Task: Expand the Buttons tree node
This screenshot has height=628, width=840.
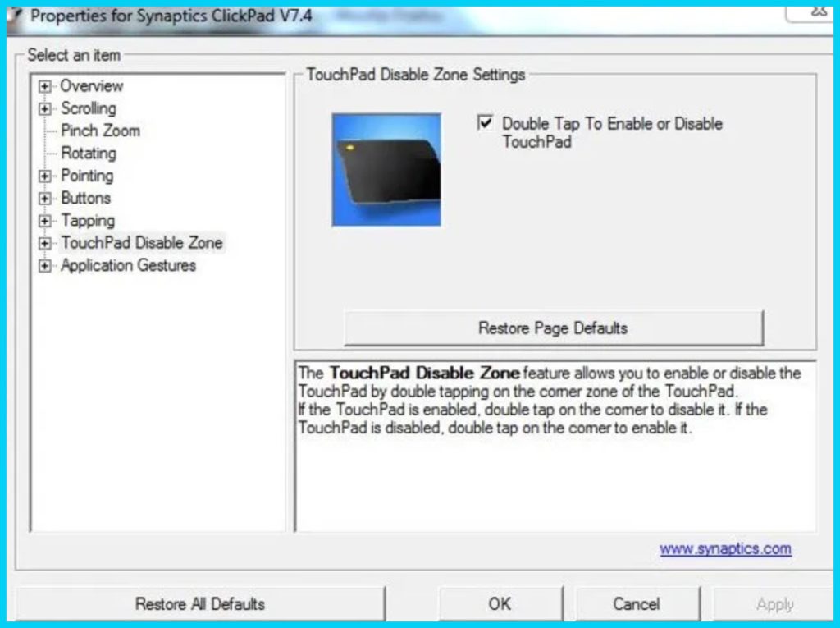Action: [x=45, y=199]
